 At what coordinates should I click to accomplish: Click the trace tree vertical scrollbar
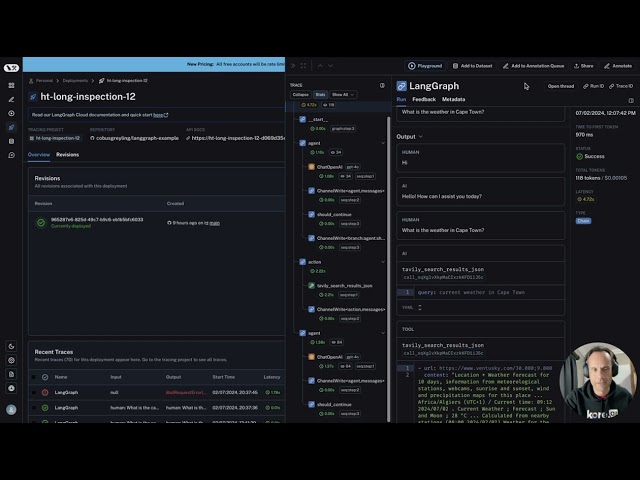pyautogui.click(x=388, y=269)
